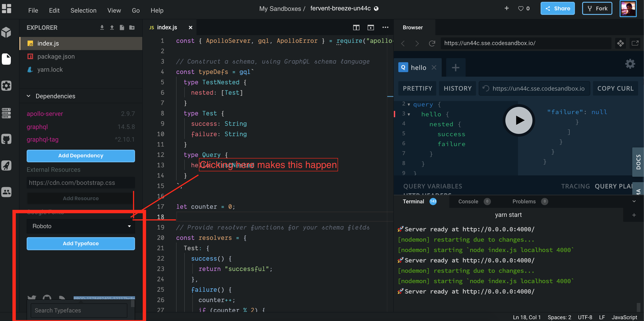Open the deployment rocket panel
Viewport: 644px width, 321px height.
click(x=6, y=165)
